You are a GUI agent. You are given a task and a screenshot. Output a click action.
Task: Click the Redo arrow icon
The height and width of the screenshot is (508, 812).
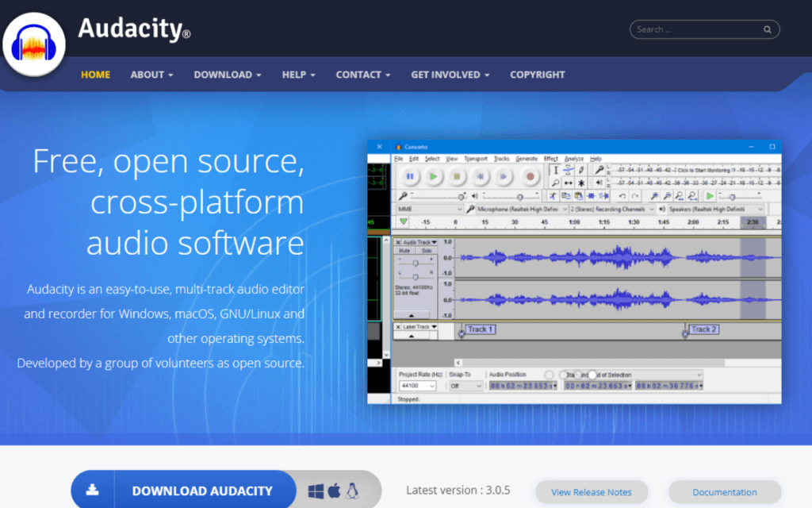pyautogui.click(x=635, y=196)
